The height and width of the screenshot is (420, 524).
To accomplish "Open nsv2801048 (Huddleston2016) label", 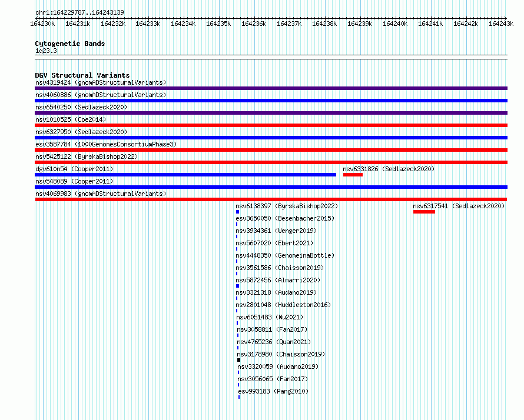I will (283, 305).
